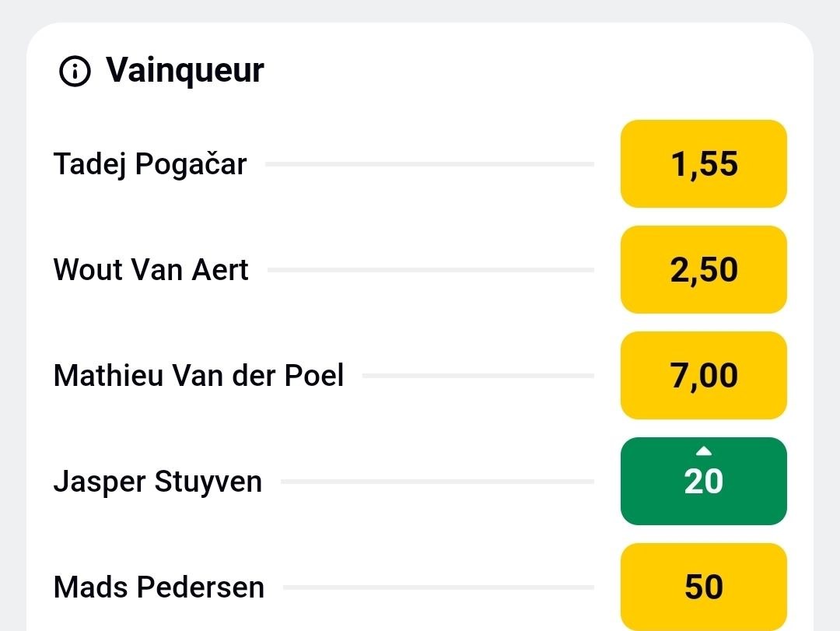Viewport: 840px width, 631px height.
Task: Click the divider line after Mads Pedersen
Action: click(438, 587)
